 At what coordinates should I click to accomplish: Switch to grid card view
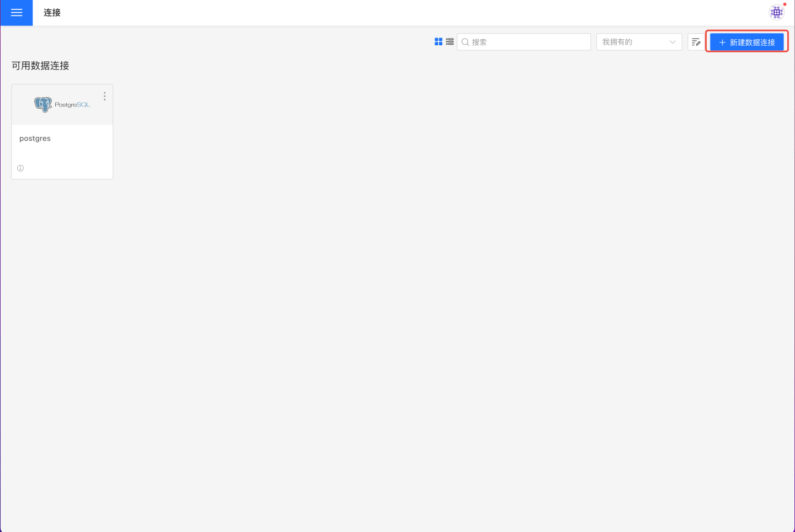click(x=438, y=42)
